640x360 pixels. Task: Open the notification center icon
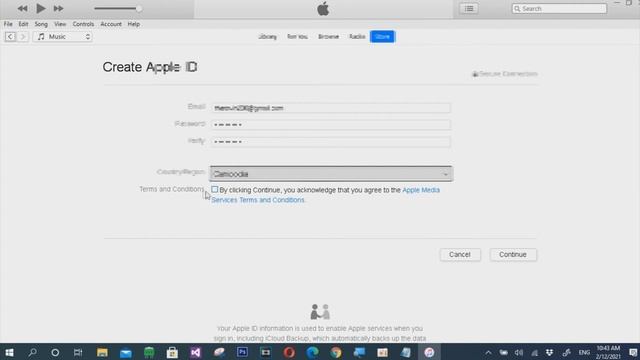point(633,353)
